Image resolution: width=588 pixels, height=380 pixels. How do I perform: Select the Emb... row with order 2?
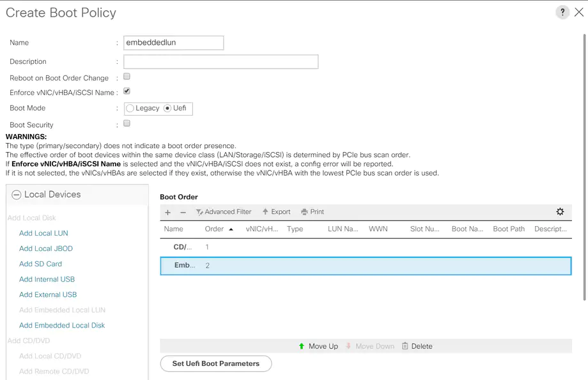tap(366, 266)
